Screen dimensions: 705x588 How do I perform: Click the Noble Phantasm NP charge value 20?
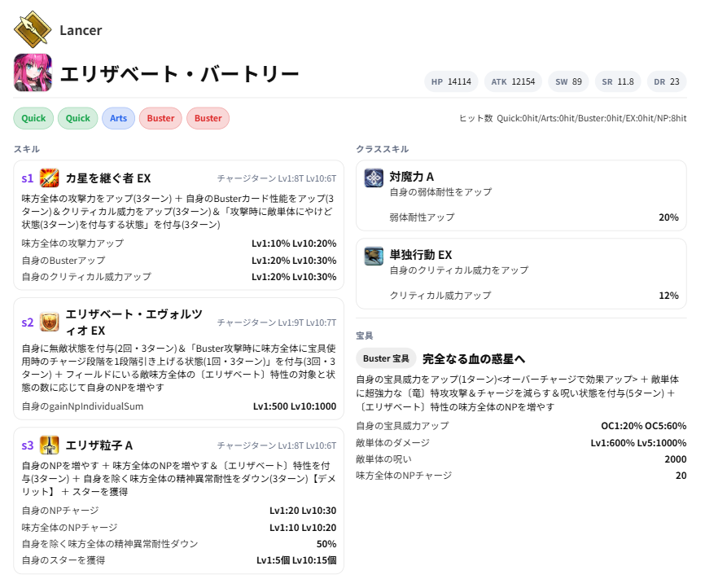point(681,475)
